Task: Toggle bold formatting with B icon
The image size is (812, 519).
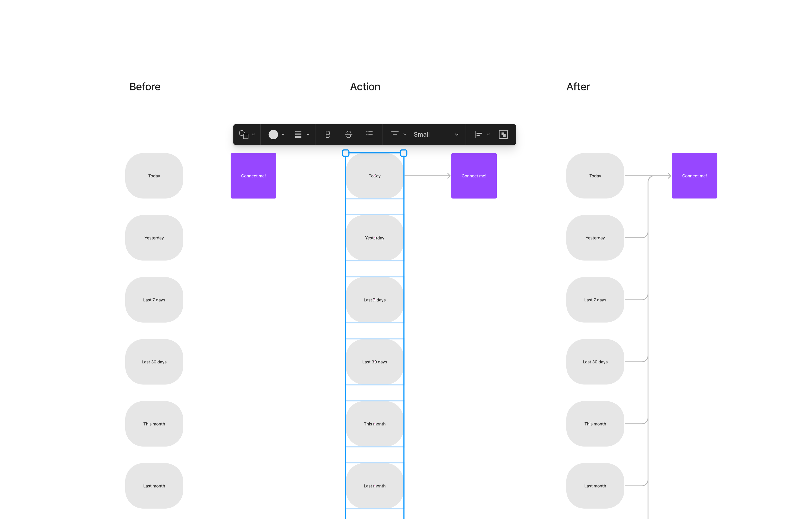Action: click(x=328, y=134)
